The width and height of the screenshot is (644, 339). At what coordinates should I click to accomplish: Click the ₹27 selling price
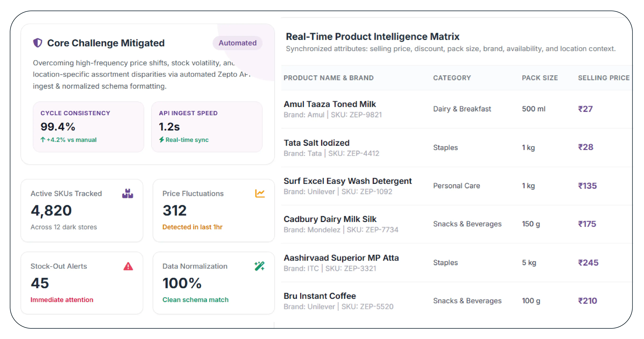[x=585, y=109]
